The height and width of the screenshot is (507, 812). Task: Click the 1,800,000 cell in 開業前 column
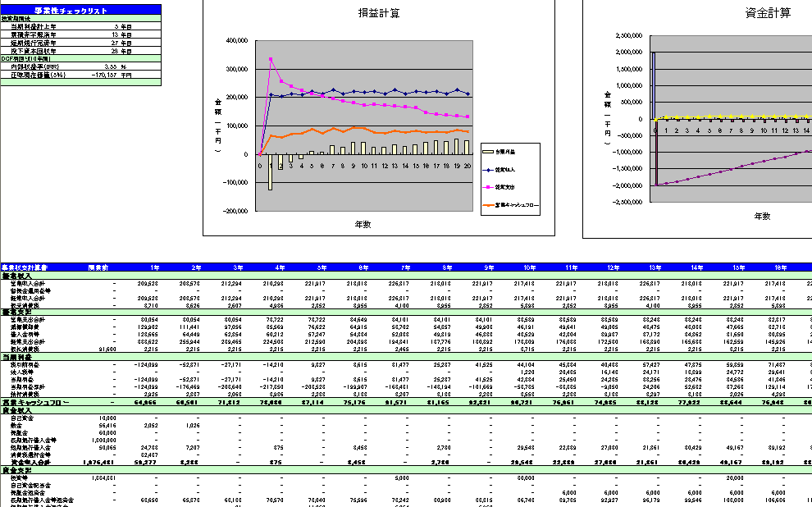tap(103, 441)
